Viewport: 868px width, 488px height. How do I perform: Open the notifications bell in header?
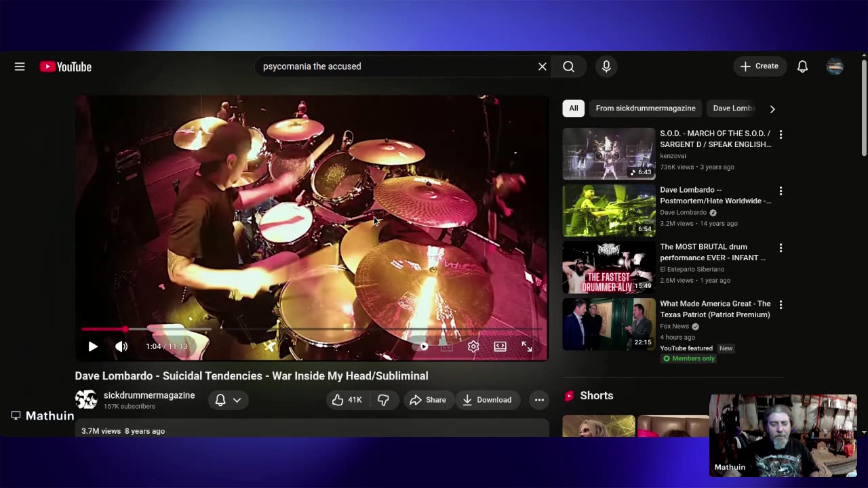click(x=802, y=66)
